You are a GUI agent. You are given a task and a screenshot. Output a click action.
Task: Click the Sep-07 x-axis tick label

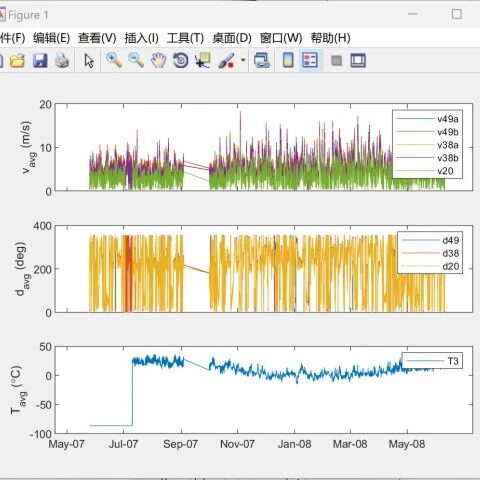tap(180, 444)
